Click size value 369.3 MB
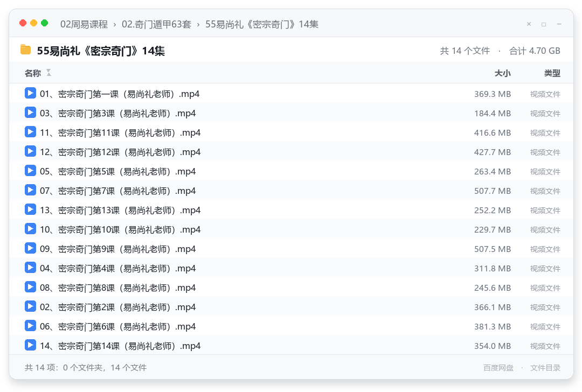 tap(492, 94)
